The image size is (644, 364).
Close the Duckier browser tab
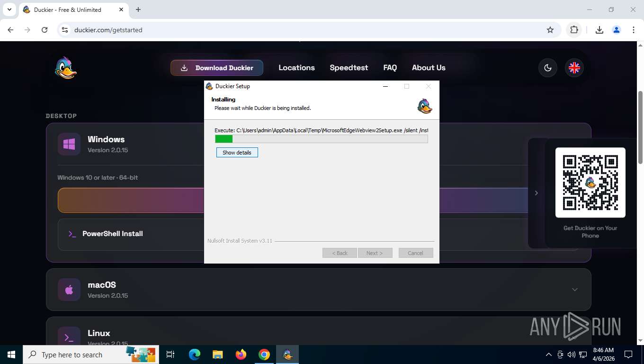click(x=121, y=9)
